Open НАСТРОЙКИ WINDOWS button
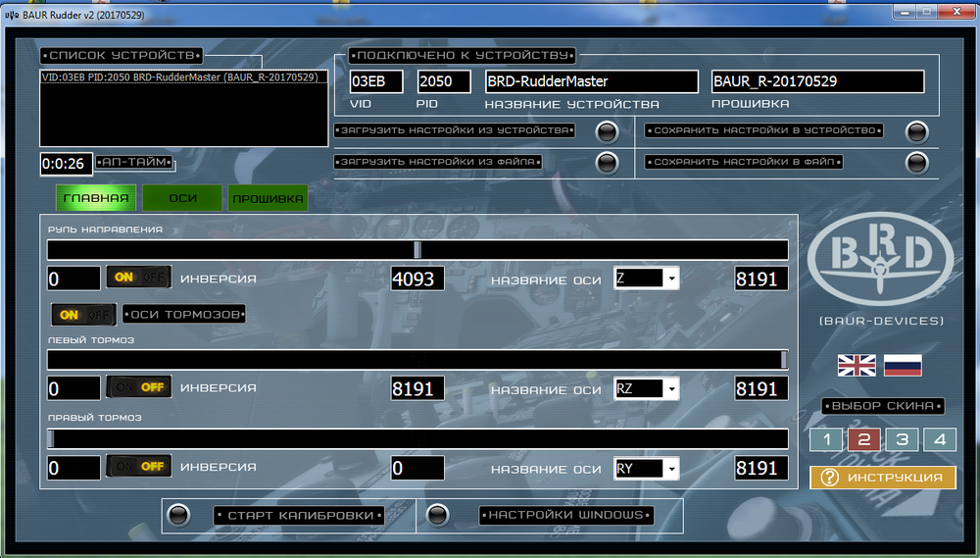Viewport: 980px width, 558px height. (x=566, y=516)
